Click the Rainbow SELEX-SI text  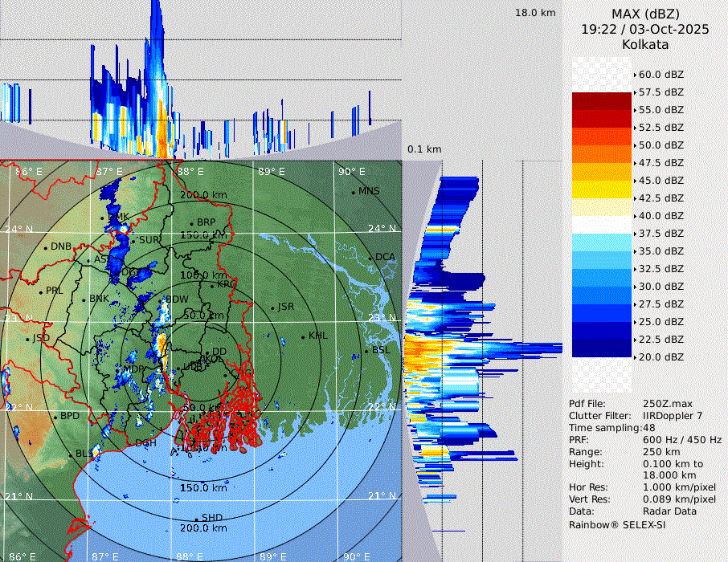tap(617, 524)
